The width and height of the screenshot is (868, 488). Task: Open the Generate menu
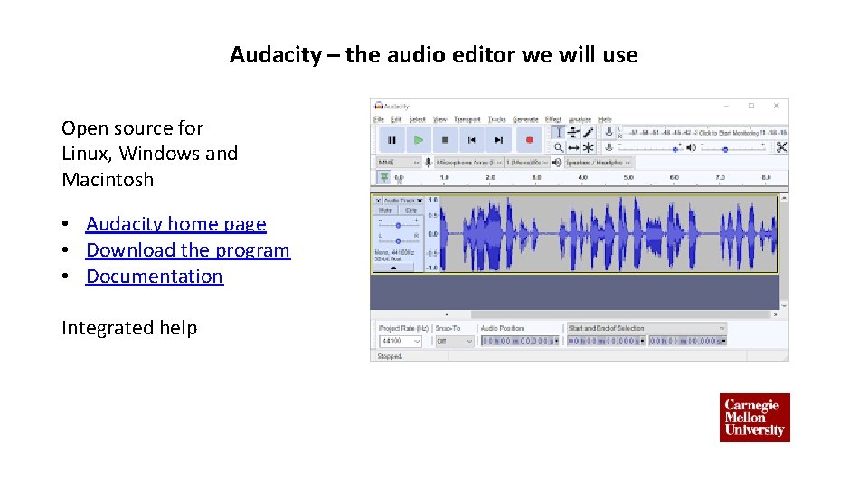click(x=525, y=119)
